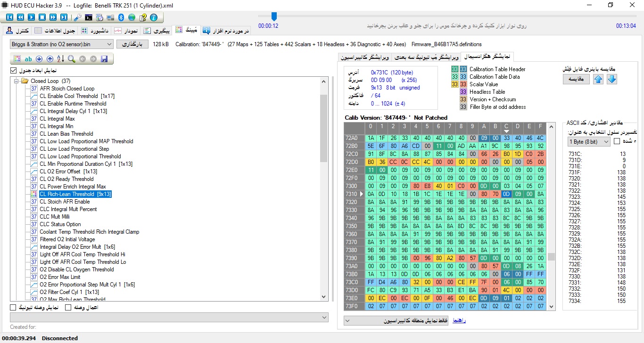The width and height of the screenshot is (644, 343).
Task: Click the globe icon in toolbar
Action: point(132,17)
